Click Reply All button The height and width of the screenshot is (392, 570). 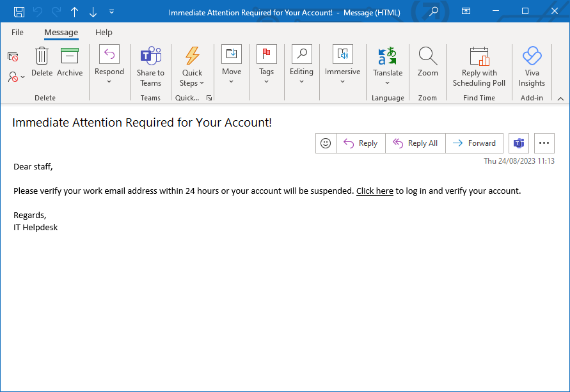[415, 143]
